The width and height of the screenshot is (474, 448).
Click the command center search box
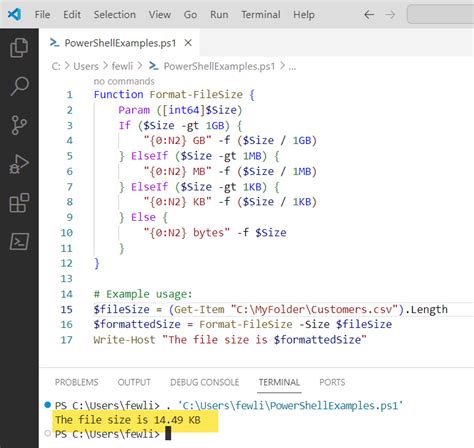(x=440, y=15)
